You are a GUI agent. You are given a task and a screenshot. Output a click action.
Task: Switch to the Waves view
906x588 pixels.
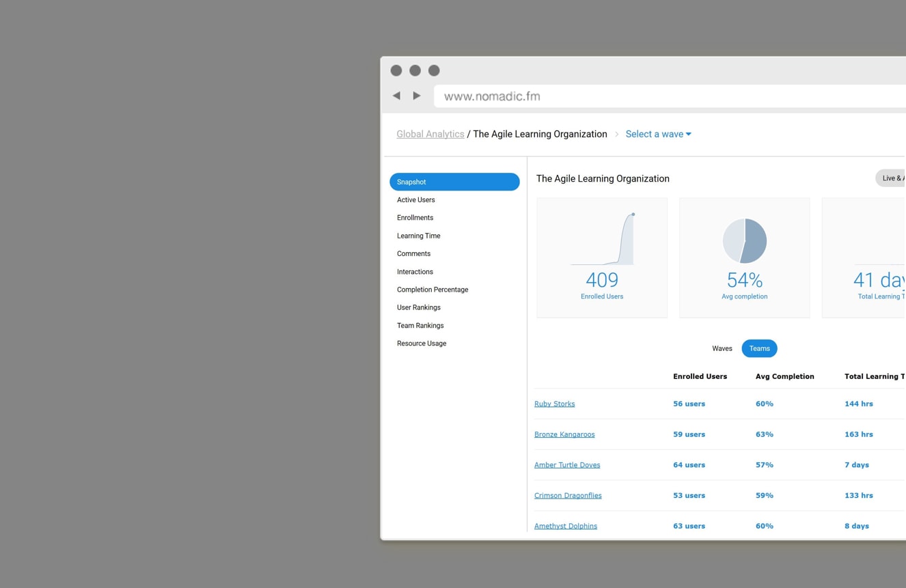(x=722, y=348)
